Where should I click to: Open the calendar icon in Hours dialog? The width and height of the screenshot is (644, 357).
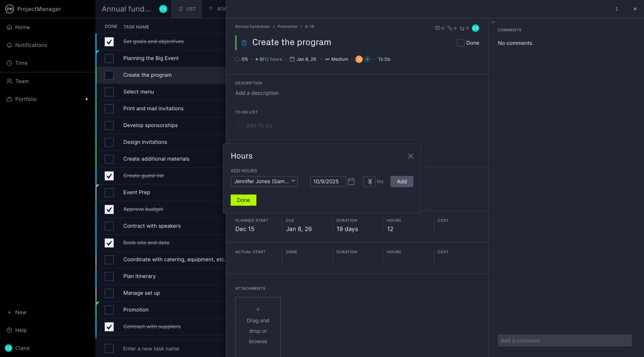(x=351, y=181)
